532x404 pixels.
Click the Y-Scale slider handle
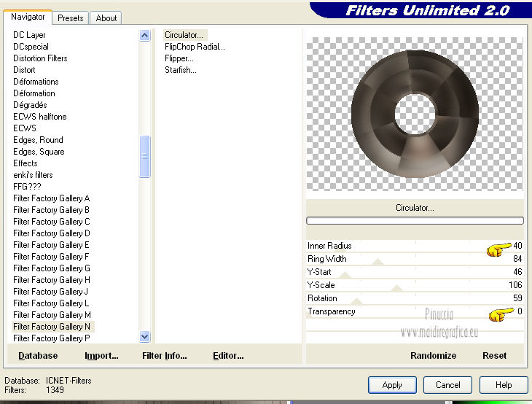click(x=396, y=288)
